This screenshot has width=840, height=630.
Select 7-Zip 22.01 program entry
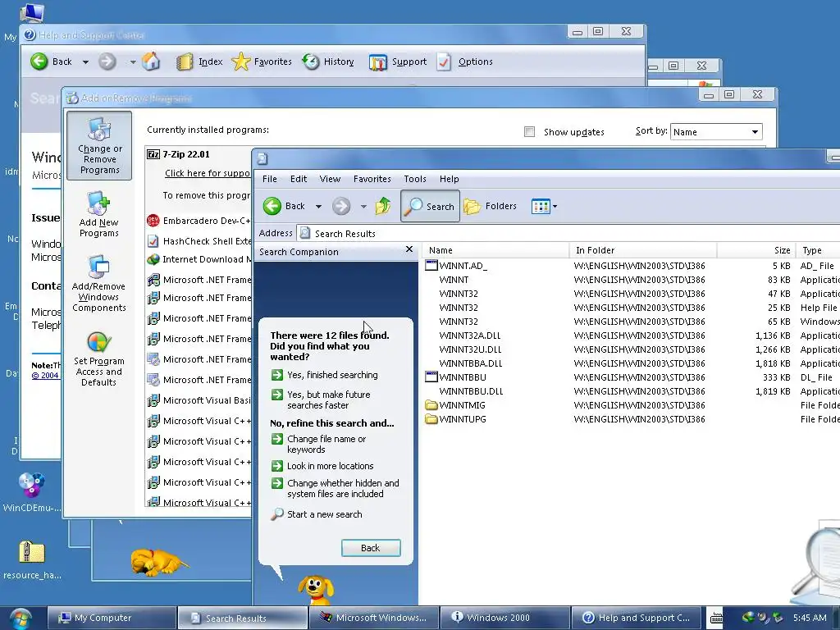(186, 154)
